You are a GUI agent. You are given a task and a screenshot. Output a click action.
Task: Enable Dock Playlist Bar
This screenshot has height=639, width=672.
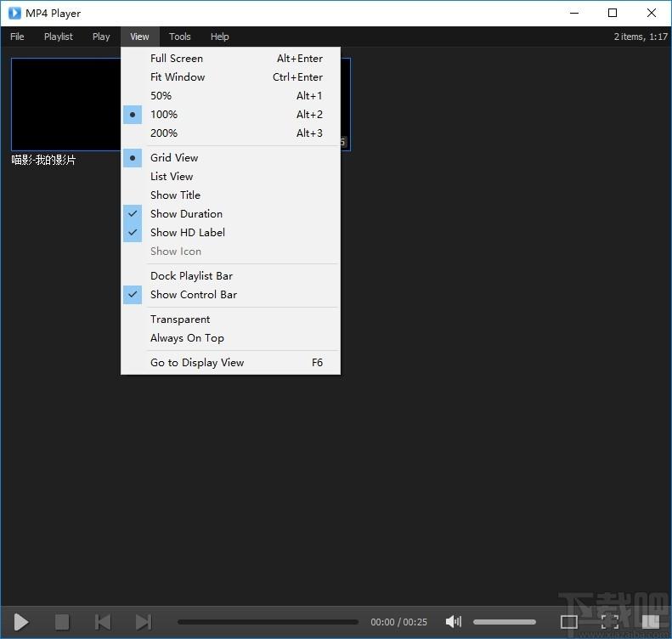(230, 276)
